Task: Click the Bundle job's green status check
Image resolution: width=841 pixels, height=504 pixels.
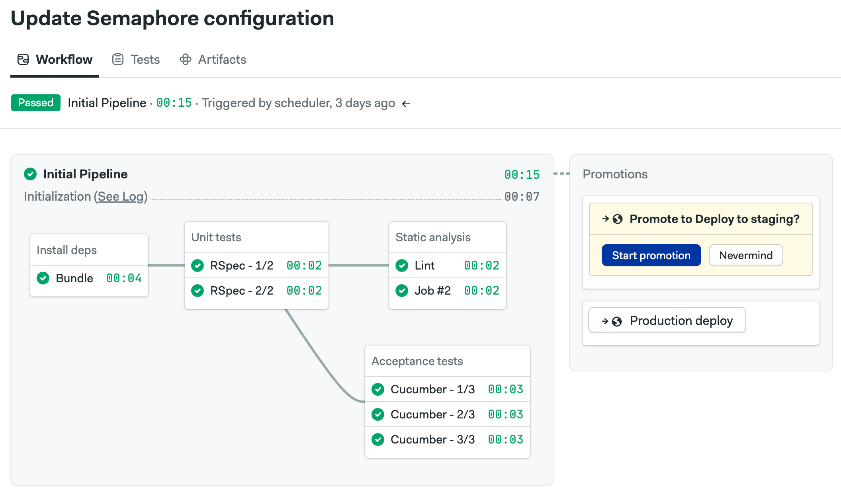Action: pos(43,278)
